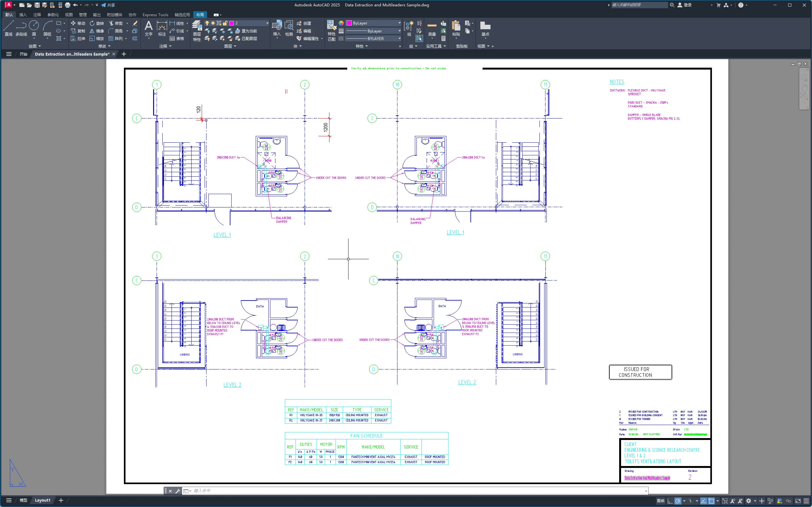This screenshot has height=507, width=812.
Task: Switch to the 开始 start tab
Action: click(x=23, y=54)
